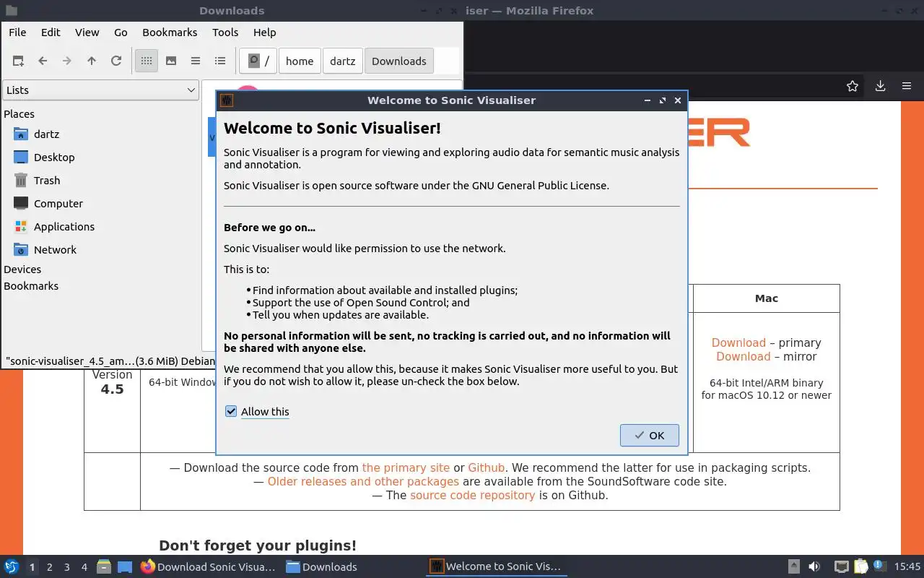
Task: Click the removable media tray icon
Action: point(793,566)
